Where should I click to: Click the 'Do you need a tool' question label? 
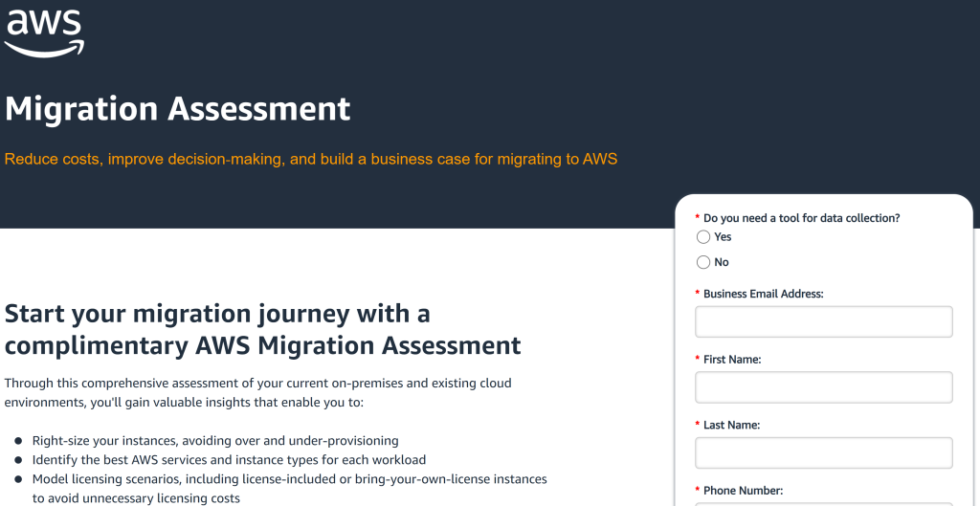pos(801,218)
